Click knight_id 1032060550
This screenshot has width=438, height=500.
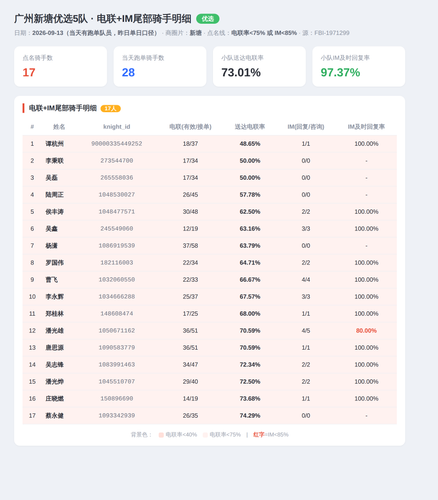coord(117,280)
